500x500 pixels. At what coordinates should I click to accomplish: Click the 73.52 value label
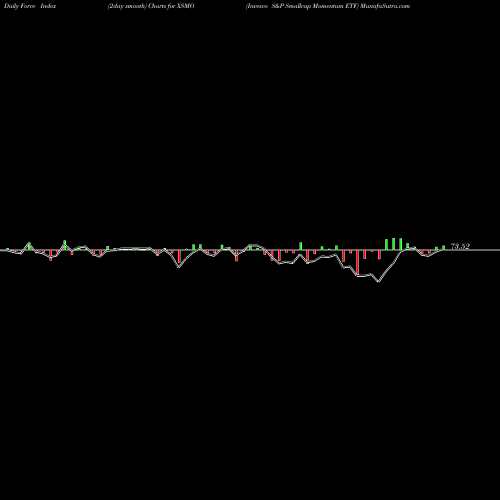coord(460,246)
